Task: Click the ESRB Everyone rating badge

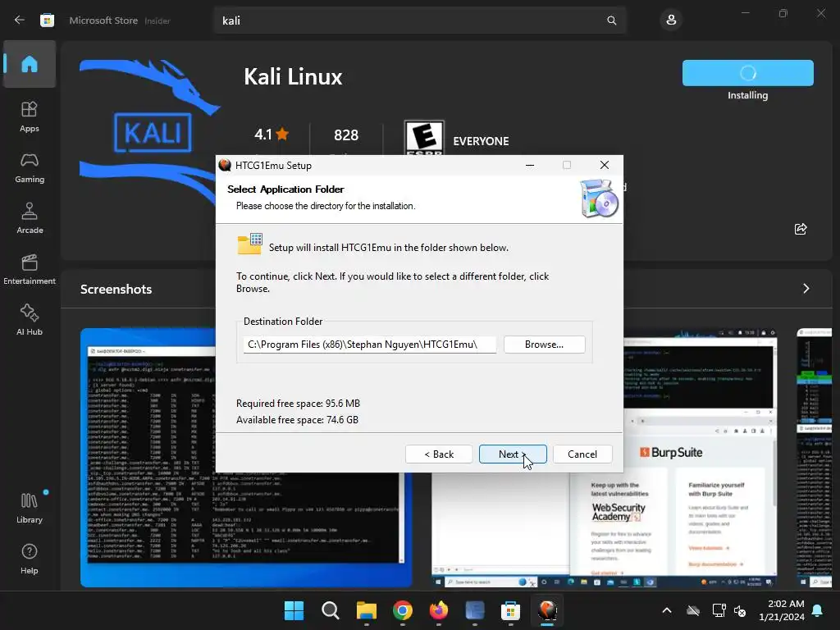Action: pyautogui.click(x=424, y=138)
